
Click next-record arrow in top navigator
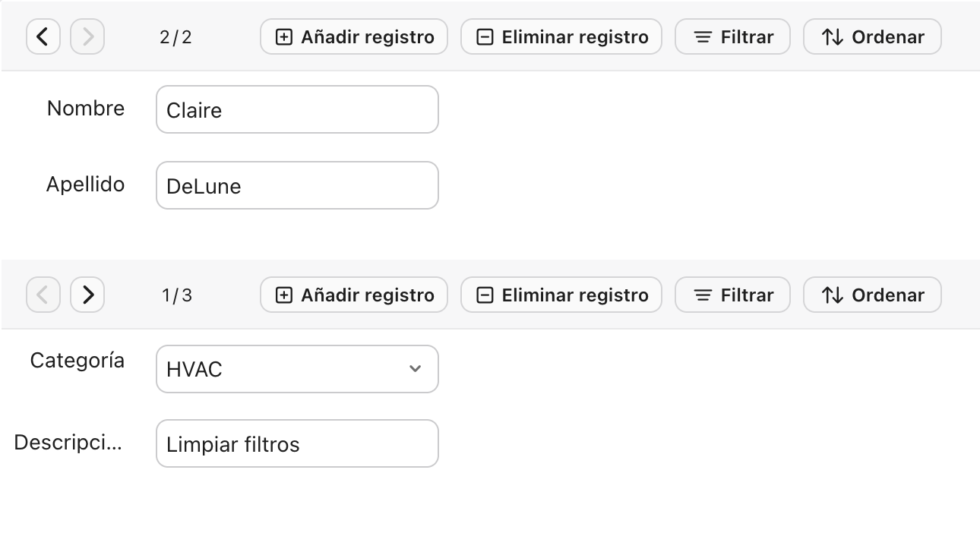pyautogui.click(x=87, y=36)
